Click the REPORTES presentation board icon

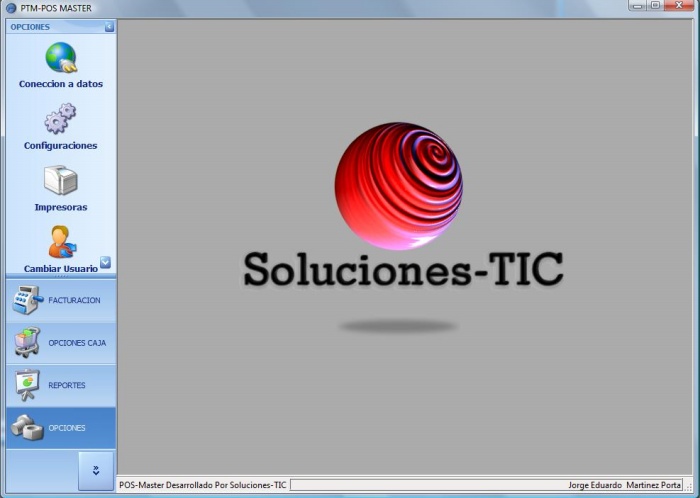pyautogui.click(x=27, y=385)
